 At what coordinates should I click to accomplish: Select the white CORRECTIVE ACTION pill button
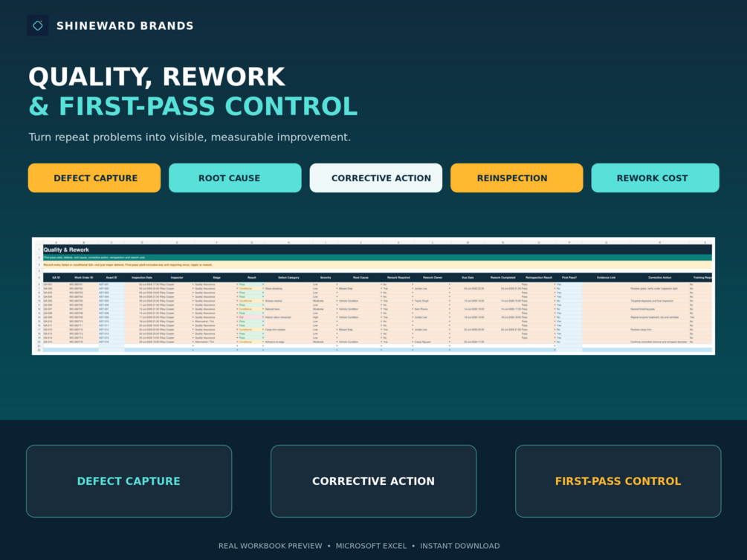pos(376,178)
